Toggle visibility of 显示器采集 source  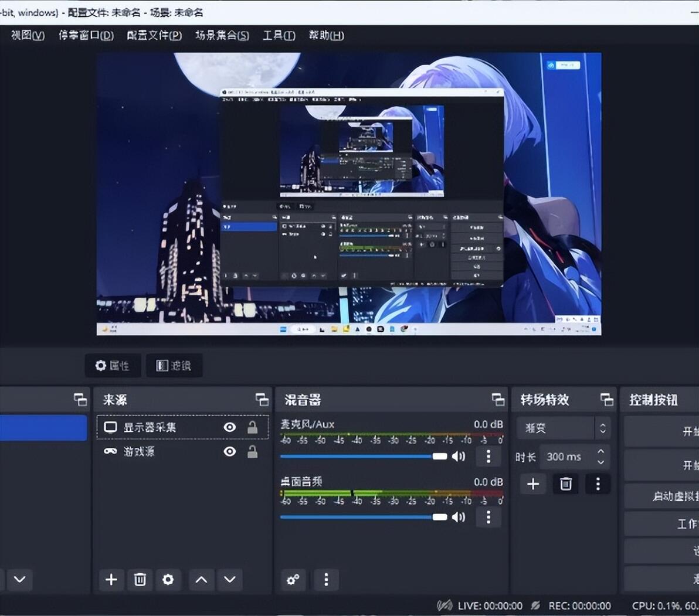pos(230,427)
